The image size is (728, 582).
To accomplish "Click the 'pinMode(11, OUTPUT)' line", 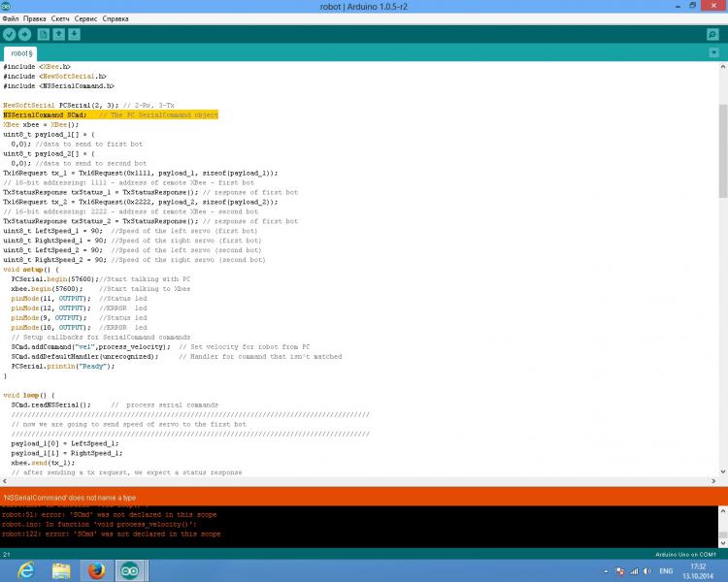I will tap(79, 299).
